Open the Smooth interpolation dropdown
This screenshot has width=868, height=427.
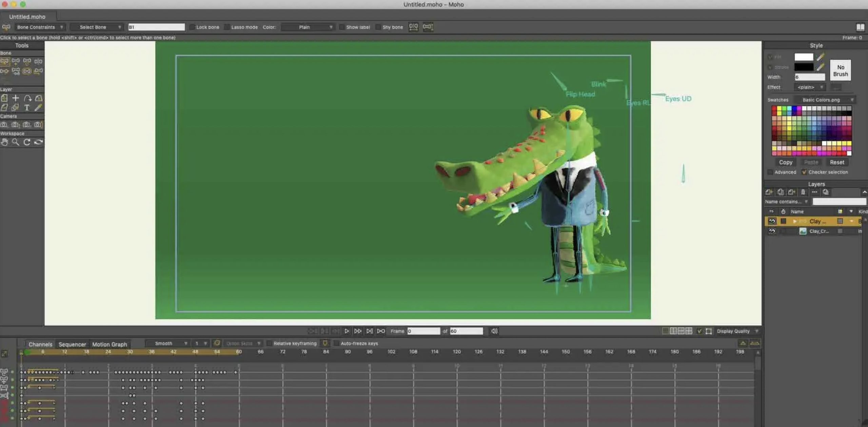[x=167, y=344]
